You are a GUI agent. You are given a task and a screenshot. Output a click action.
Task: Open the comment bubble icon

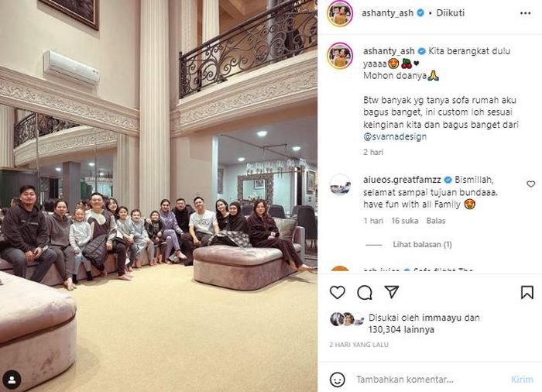[x=365, y=292]
